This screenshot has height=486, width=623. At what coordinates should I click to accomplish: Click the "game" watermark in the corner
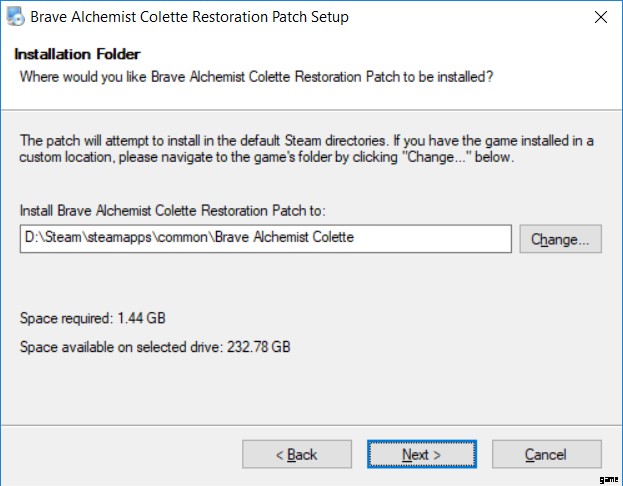609,478
